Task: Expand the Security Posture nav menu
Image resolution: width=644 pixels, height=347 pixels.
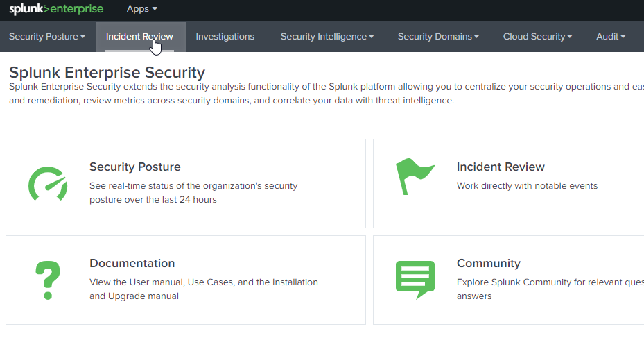Action: point(47,37)
